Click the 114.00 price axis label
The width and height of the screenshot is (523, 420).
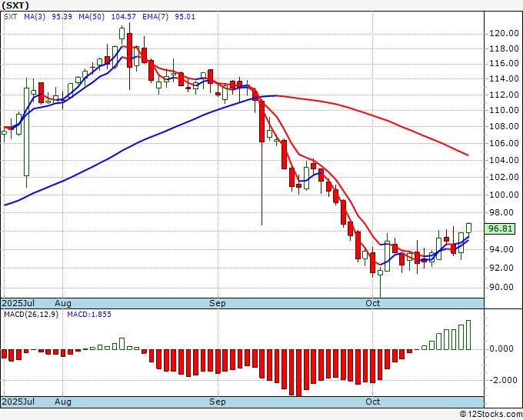pyautogui.click(x=504, y=79)
